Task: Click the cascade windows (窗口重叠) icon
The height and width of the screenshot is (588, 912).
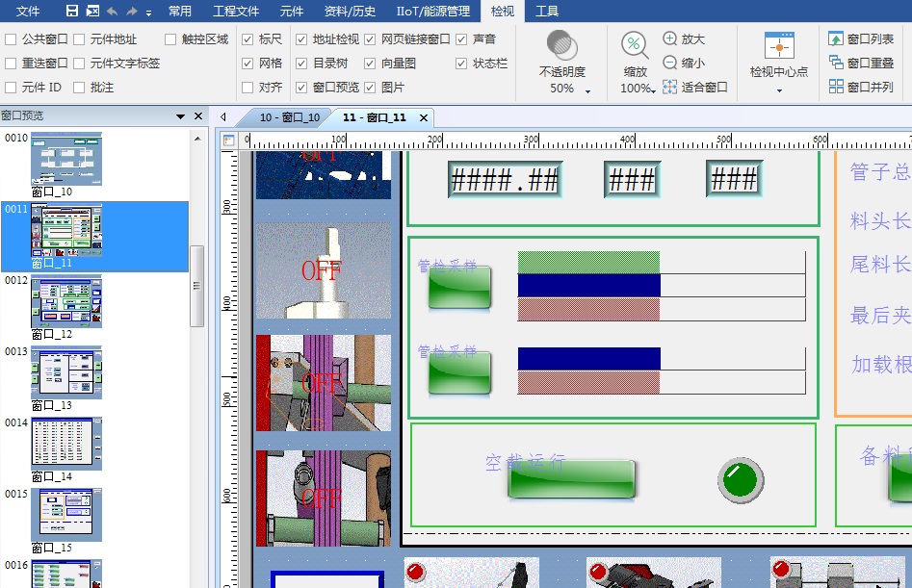Action: [836, 63]
